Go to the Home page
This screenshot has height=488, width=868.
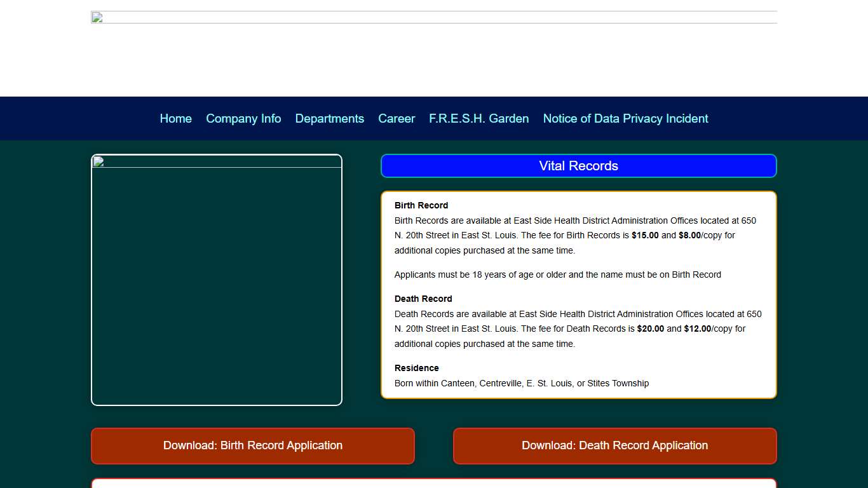175,119
